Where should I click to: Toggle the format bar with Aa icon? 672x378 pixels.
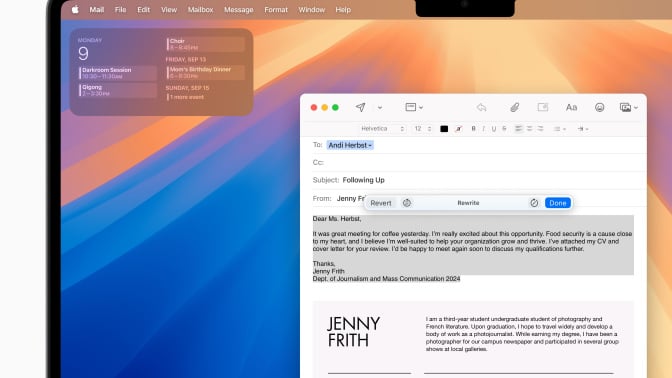[x=571, y=107]
